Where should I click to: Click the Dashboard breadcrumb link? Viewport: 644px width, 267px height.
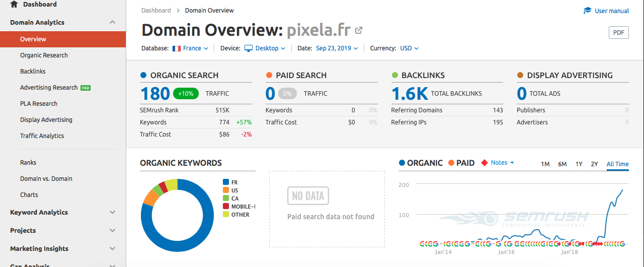156,10
